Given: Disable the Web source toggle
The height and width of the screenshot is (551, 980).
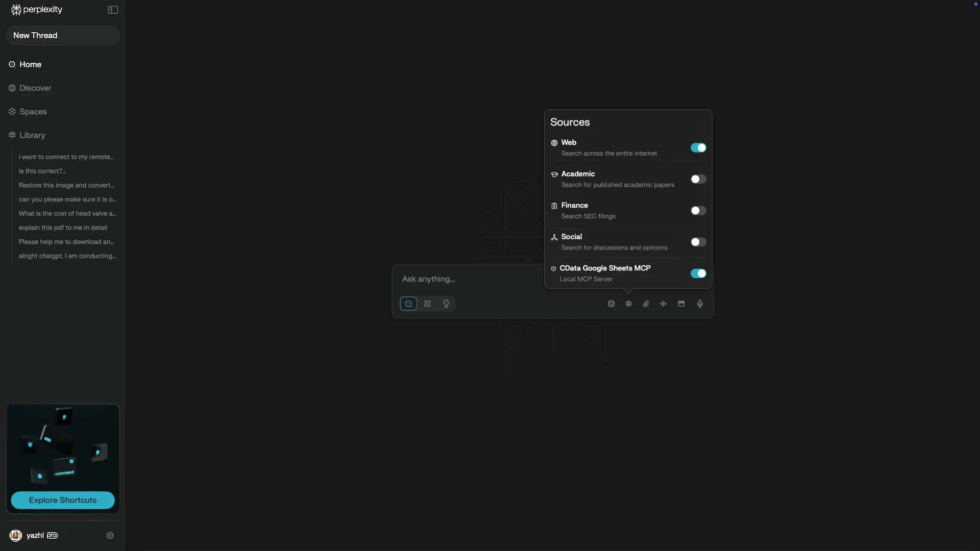Looking at the screenshot, I should [x=698, y=147].
